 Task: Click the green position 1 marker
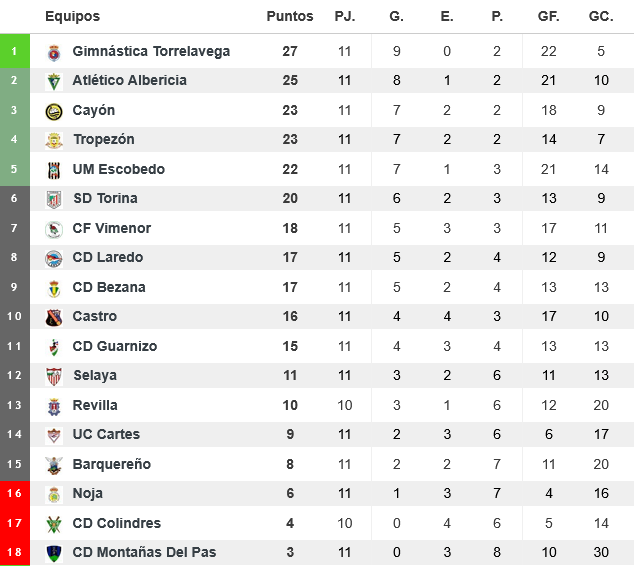tap(14, 51)
